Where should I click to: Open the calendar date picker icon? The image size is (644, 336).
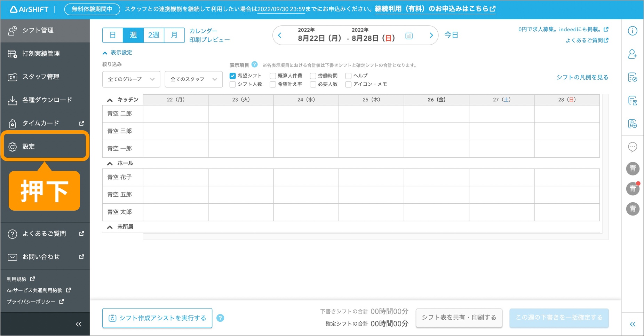coord(409,35)
